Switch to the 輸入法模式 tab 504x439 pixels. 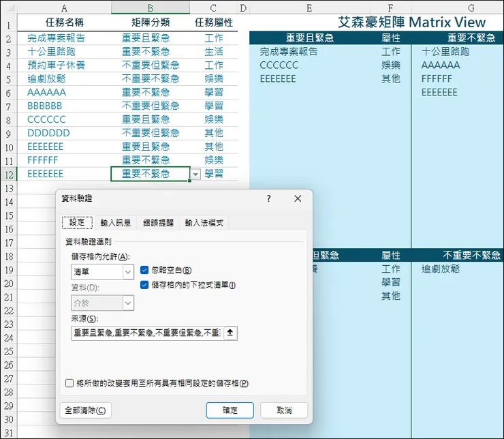point(204,222)
